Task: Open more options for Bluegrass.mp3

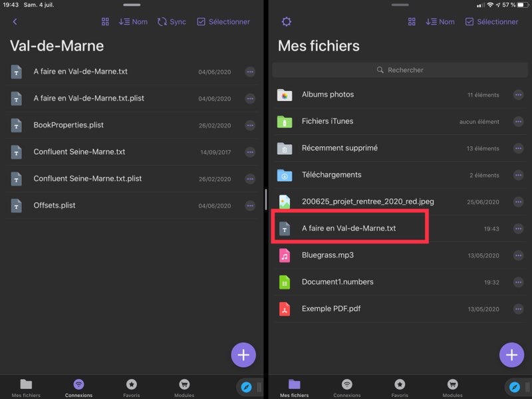Action: point(518,255)
